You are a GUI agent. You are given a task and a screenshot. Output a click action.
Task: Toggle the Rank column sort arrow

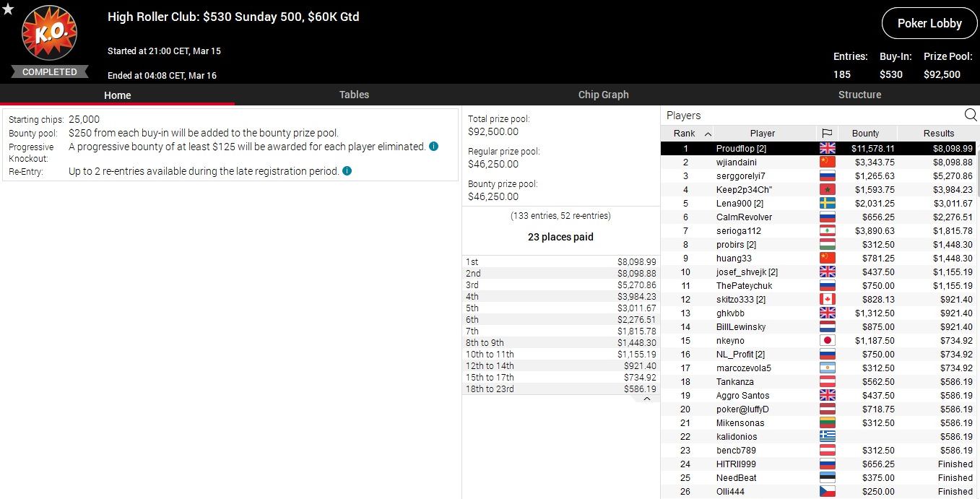(708, 134)
